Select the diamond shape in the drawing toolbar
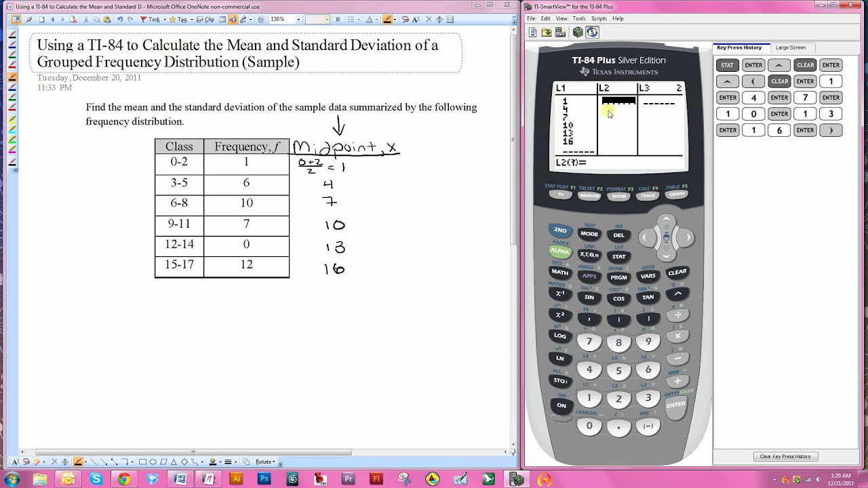The height and width of the screenshot is (488, 868). click(184, 462)
